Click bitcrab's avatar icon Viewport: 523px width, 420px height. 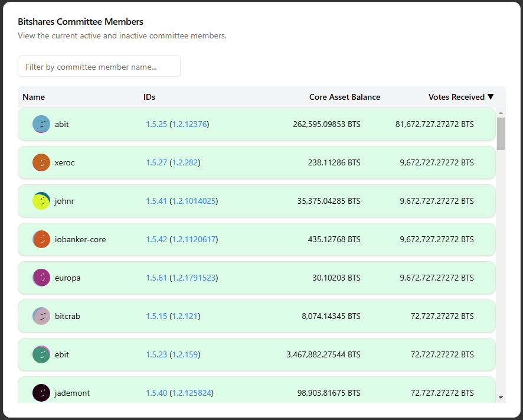point(41,316)
